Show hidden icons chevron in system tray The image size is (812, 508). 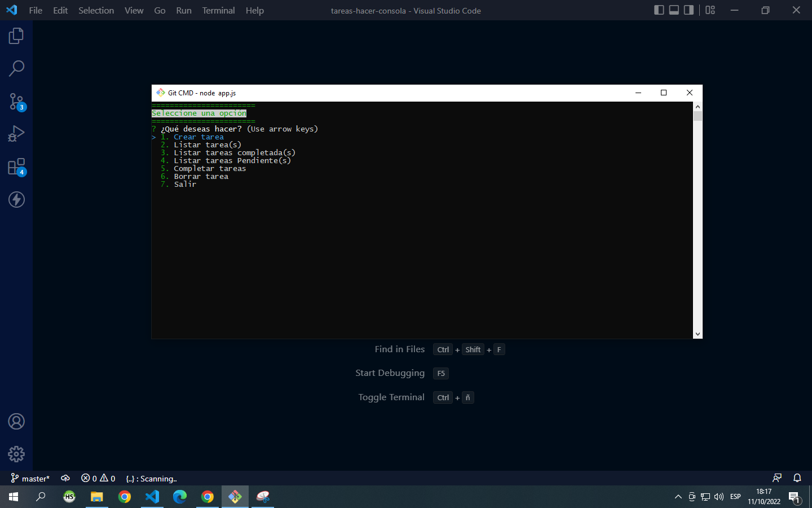pos(678,497)
